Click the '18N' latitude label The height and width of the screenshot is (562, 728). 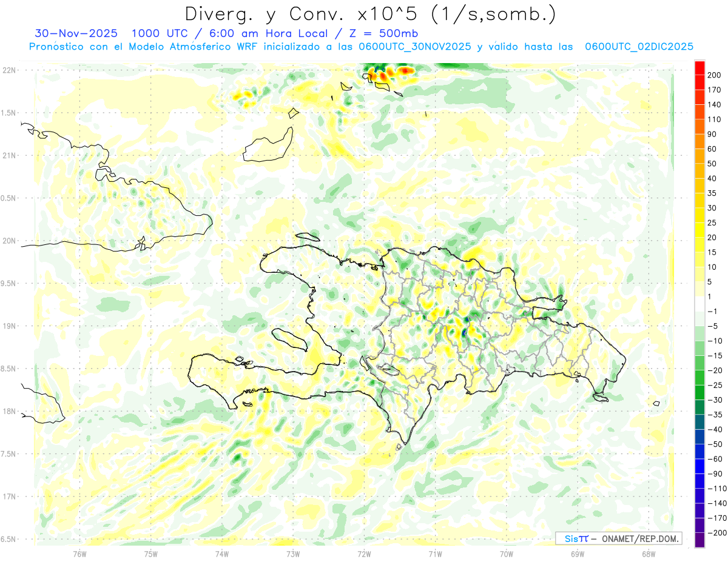tap(9, 411)
